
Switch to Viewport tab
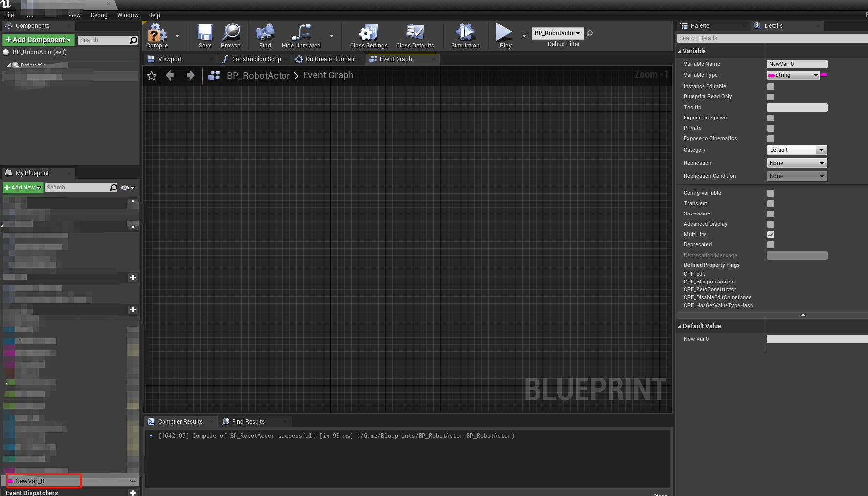click(169, 59)
